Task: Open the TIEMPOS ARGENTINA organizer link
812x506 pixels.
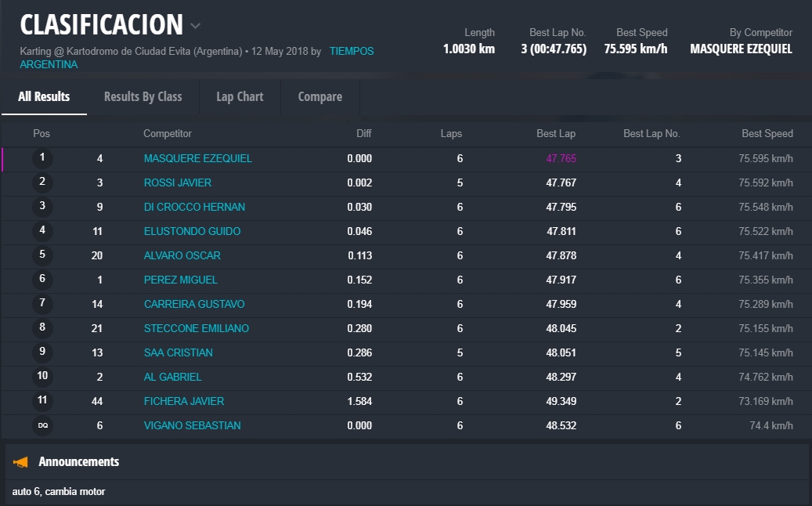Action: (x=351, y=52)
